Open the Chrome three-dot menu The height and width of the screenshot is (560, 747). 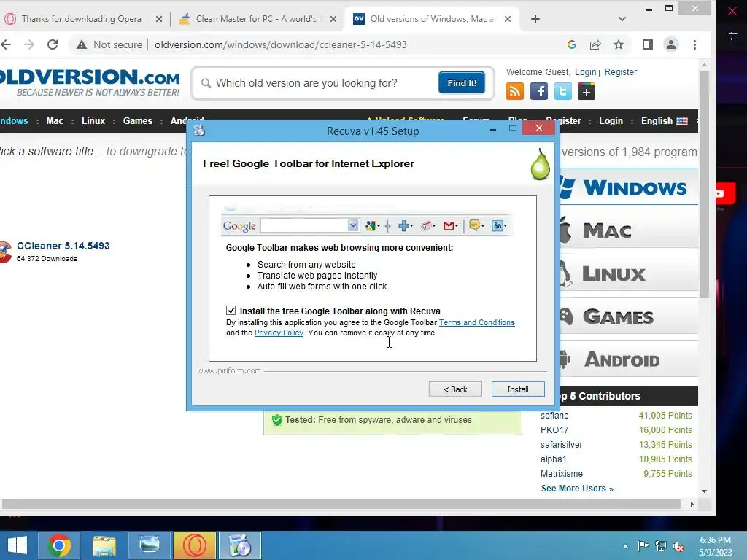[x=694, y=44]
